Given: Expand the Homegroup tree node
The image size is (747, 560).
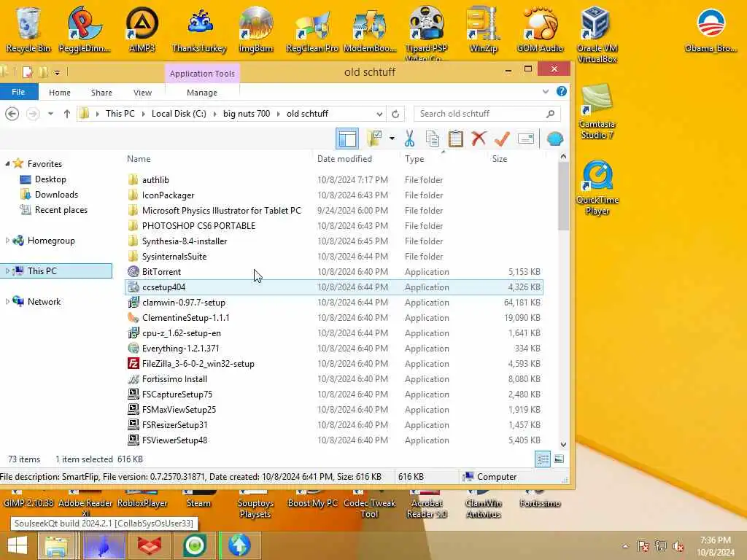Looking at the screenshot, I should (x=7, y=241).
